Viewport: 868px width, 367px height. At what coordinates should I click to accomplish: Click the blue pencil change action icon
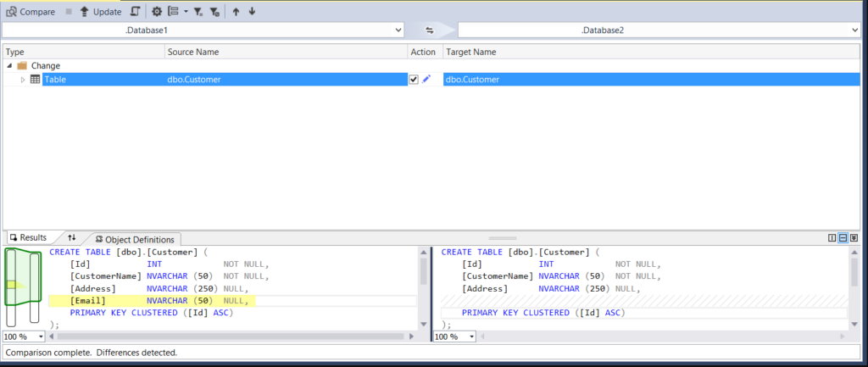pos(426,80)
